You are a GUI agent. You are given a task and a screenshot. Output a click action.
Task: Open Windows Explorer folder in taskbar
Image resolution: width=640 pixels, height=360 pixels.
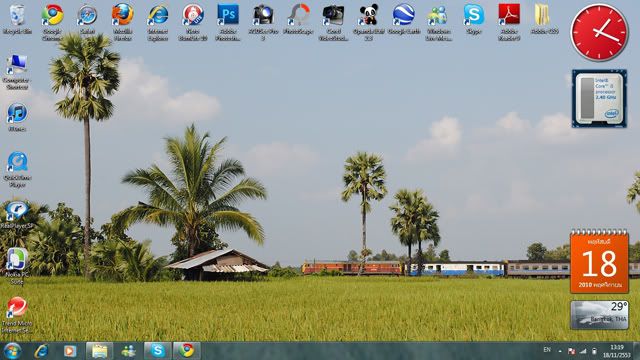(99, 351)
